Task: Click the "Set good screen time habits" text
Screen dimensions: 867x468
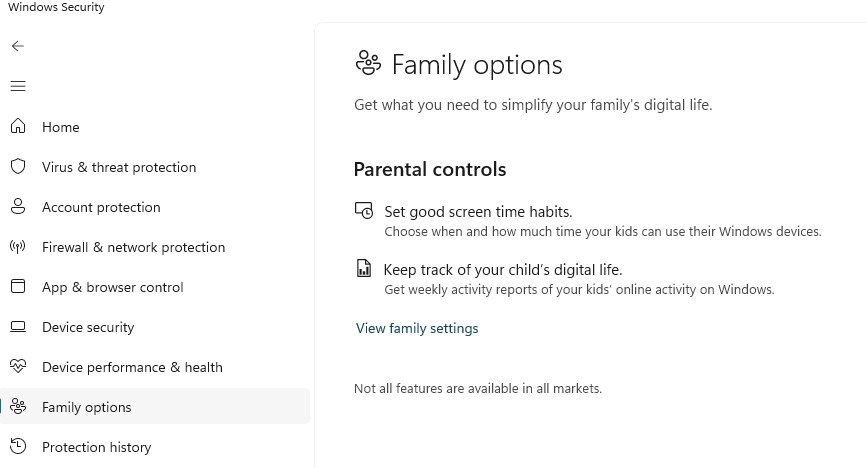Action: 478,212
